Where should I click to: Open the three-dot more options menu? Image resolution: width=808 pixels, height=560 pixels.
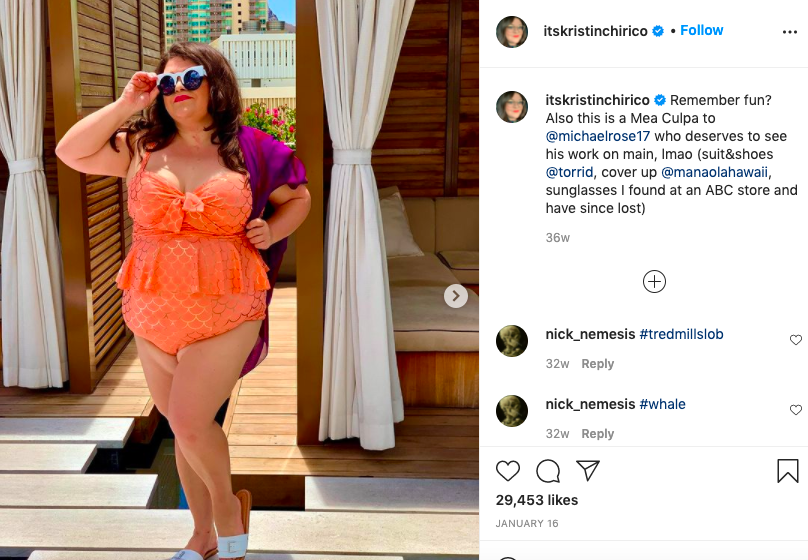(x=789, y=32)
